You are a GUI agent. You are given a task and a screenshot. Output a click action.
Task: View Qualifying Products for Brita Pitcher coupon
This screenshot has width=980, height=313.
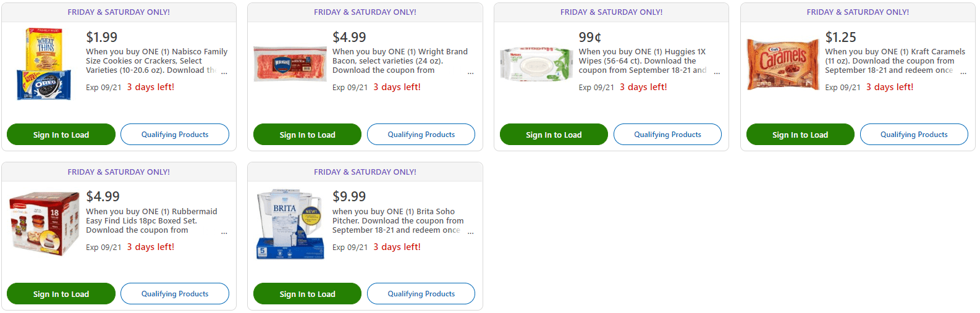click(421, 294)
